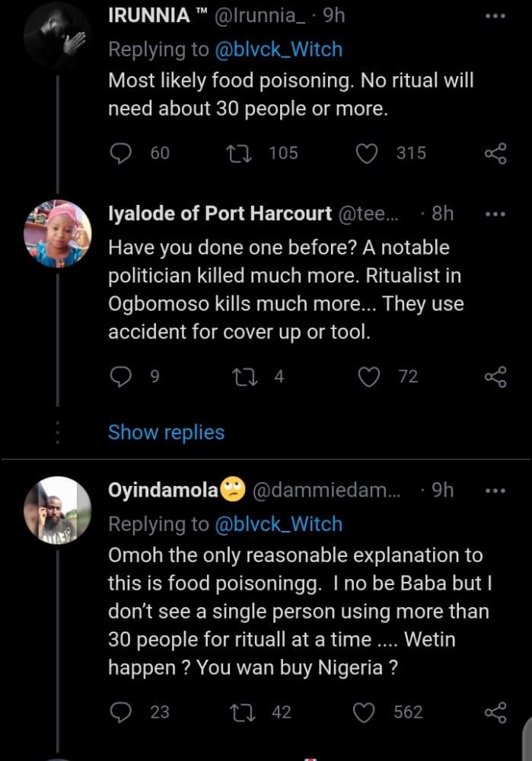Open more options on Oyindamola's tweet
532x761 pixels.
[x=495, y=491]
